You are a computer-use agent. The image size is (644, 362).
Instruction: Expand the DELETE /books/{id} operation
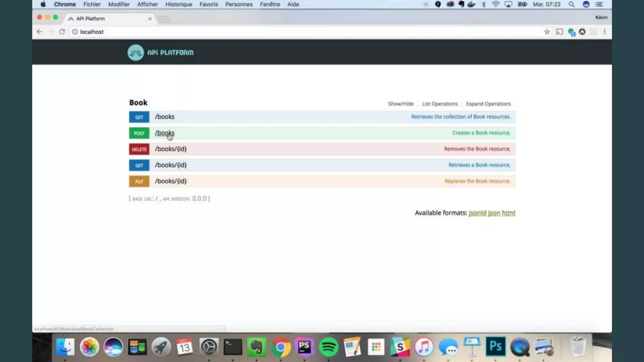(171, 149)
